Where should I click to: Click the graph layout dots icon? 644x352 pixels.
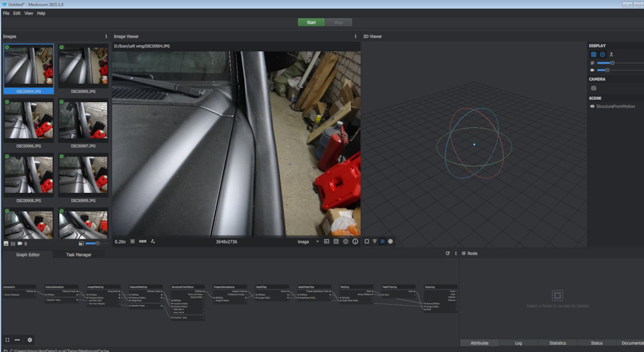[17, 340]
